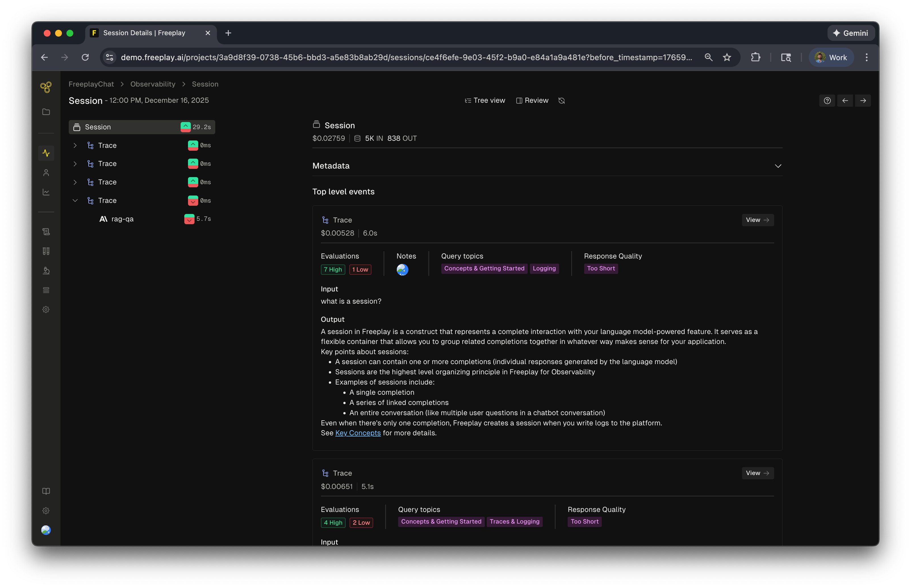Click the Logging query topic tag
This screenshot has height=588, width=911.
point(544,268)
